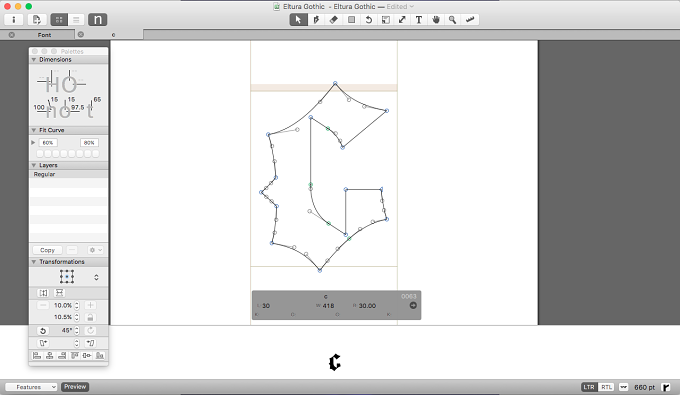
Task: Increase the scale percentage stepper
Action: tap(77, 304)
